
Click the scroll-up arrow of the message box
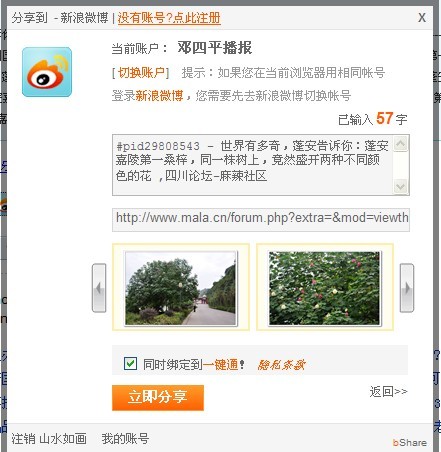400,144
